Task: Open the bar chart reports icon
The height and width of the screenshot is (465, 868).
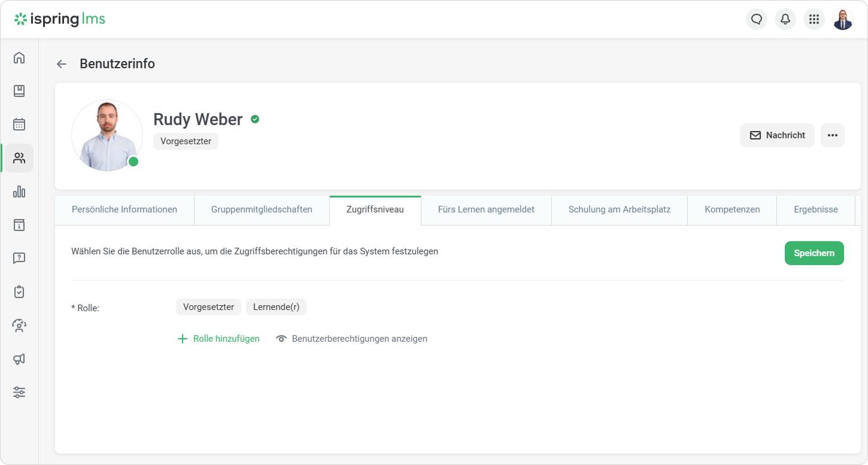Action: click(19, 192)
